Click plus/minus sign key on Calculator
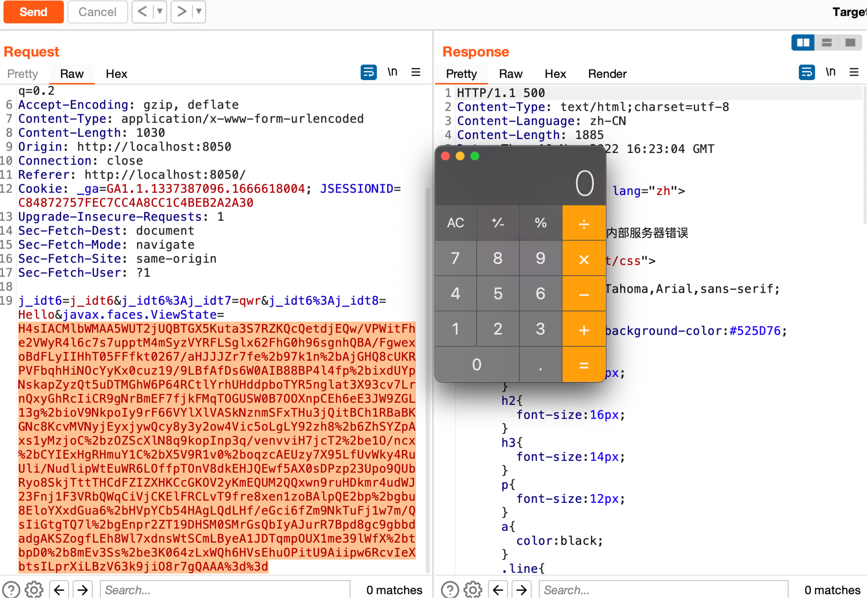Image resolution: width=868 pixels, height=601 pixels. click(x=499, y=223)
